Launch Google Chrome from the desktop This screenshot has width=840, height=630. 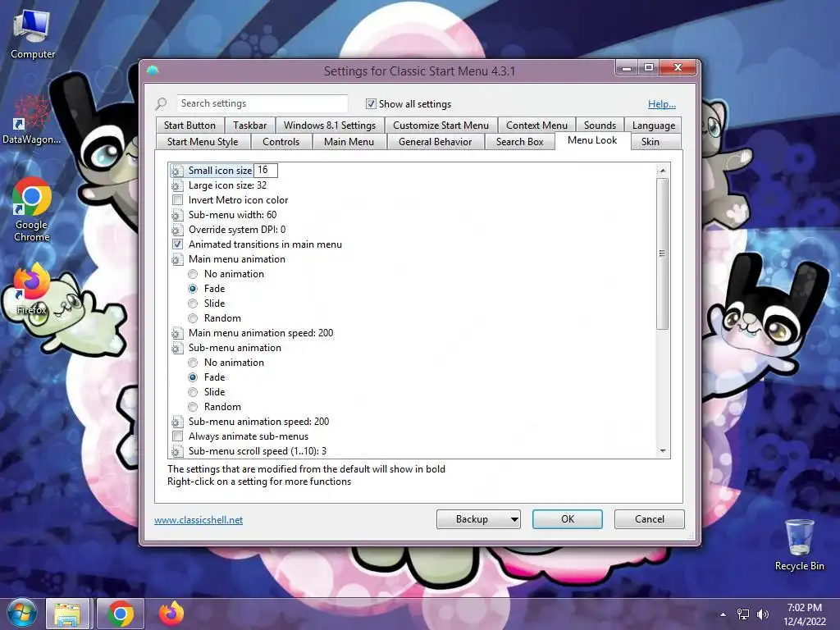pos(32,210)
